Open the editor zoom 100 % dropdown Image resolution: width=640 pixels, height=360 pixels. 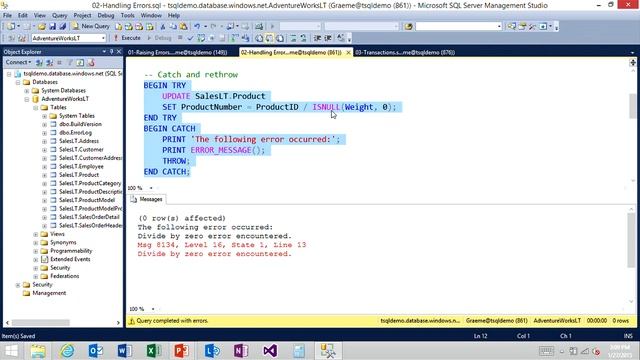(x=151, y=188)
